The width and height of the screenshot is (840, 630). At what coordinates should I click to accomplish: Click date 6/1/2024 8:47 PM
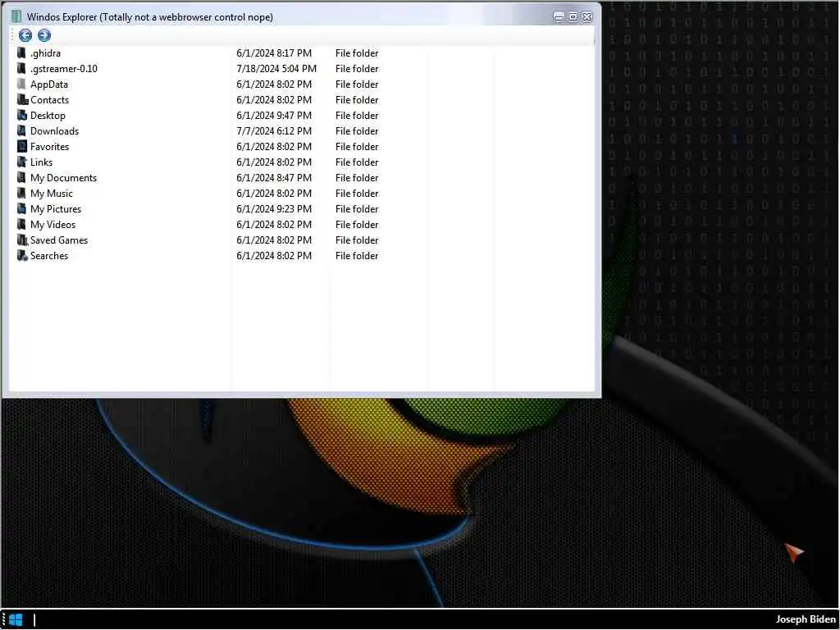tap(274, 177)
